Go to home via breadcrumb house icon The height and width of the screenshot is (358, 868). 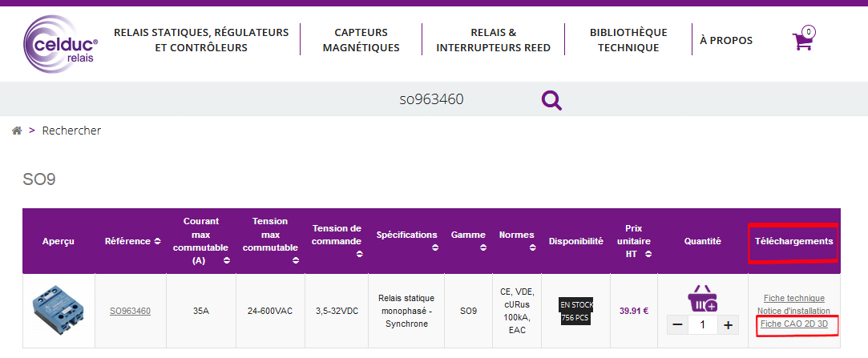click(17, 131)
